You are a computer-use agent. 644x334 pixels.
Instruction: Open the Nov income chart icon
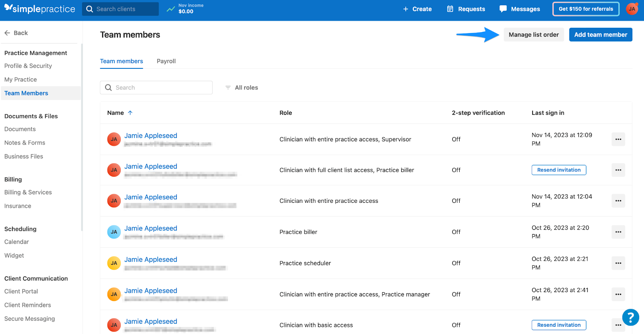tap(171, 9)
